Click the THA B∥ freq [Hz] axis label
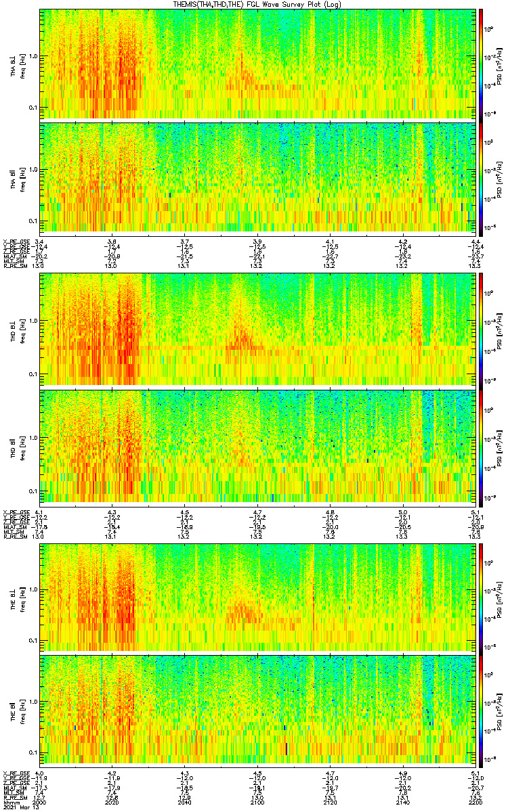The height and width of the screenshot is (812, 508). pyautogui.click(x=22, y=179)
